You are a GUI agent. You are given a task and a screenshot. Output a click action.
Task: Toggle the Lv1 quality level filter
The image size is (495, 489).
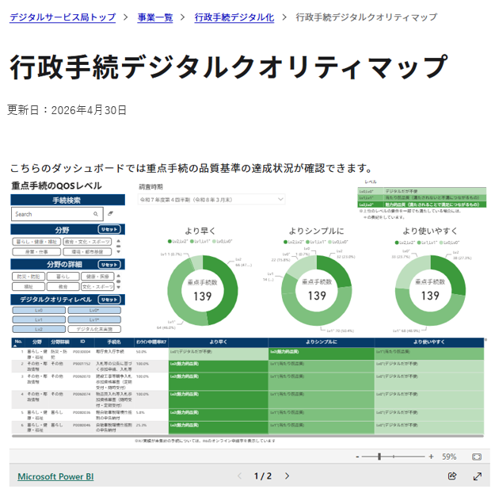39,320
